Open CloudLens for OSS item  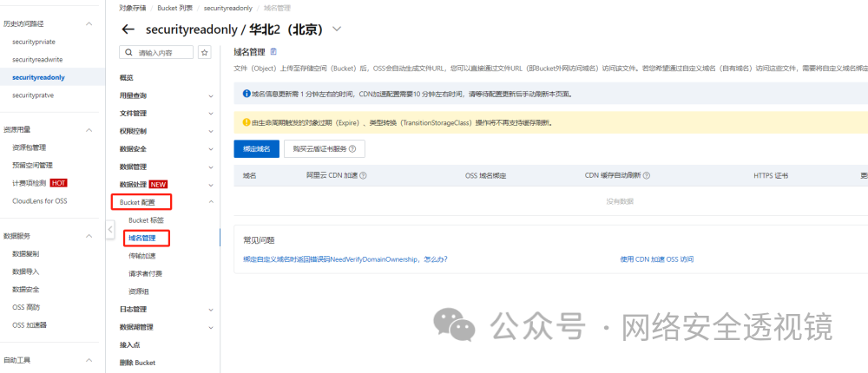click(39, 201)
